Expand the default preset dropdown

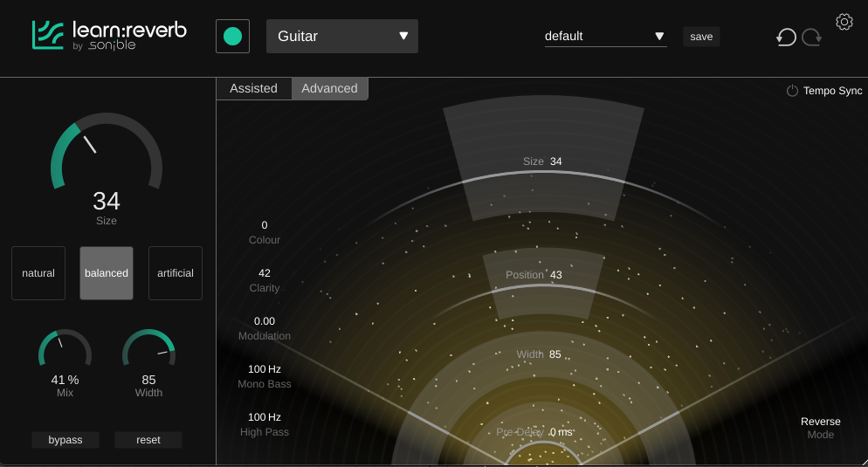(x=605, y=37)
